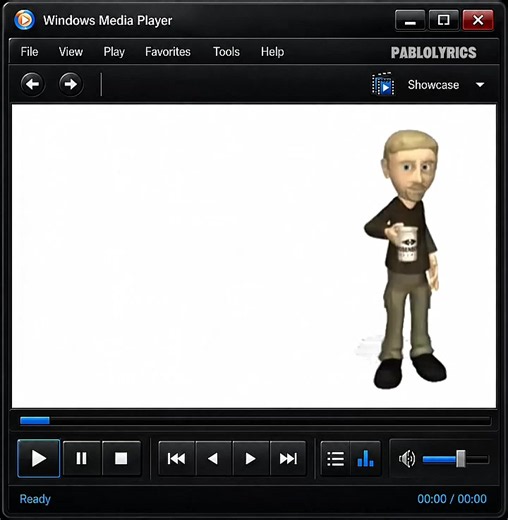Click the large Play button

39,458
